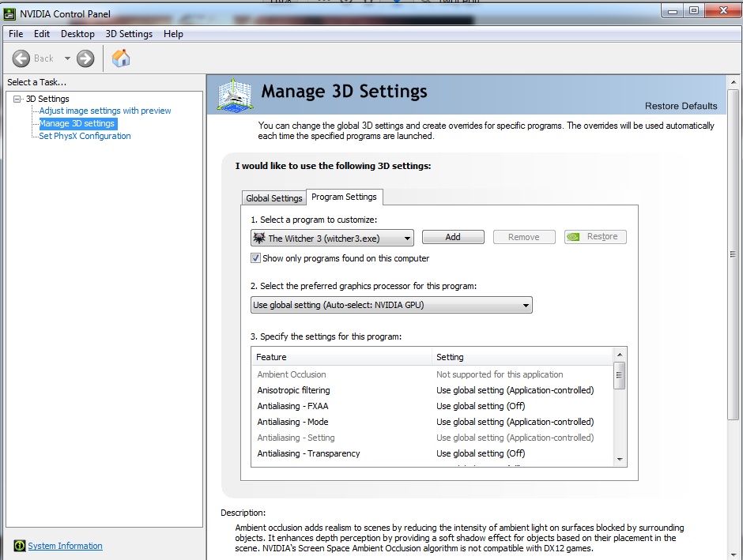Viewport: 743px width, 560px height.
Task: Select 'Adjust image settings with preview'
Action: [x=105, y=111]
